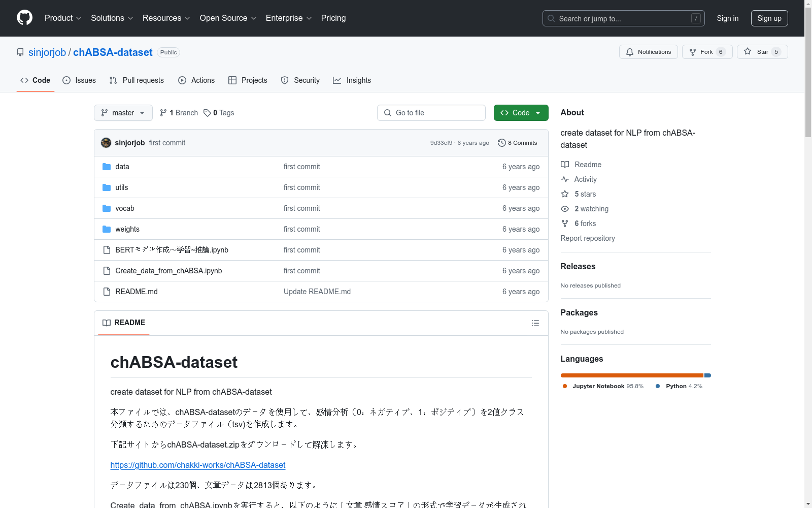Click the Notifications bell icon
Viewport: 812px width, 508px height.
630,52
